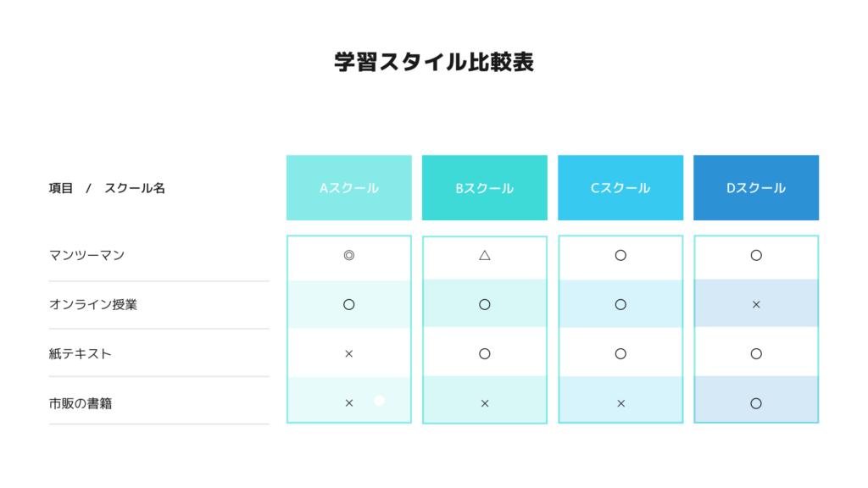Select the dark blue Dスクール header

(756, 187)
